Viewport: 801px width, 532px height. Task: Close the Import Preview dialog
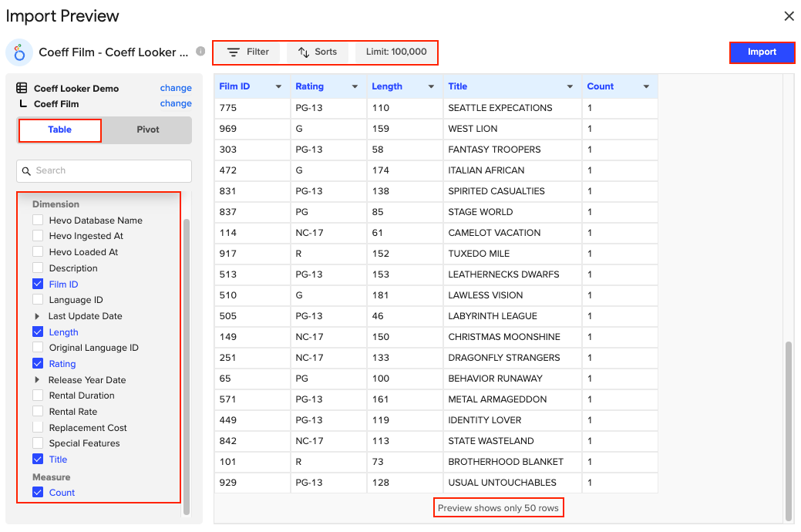click(x=789, y=16)
